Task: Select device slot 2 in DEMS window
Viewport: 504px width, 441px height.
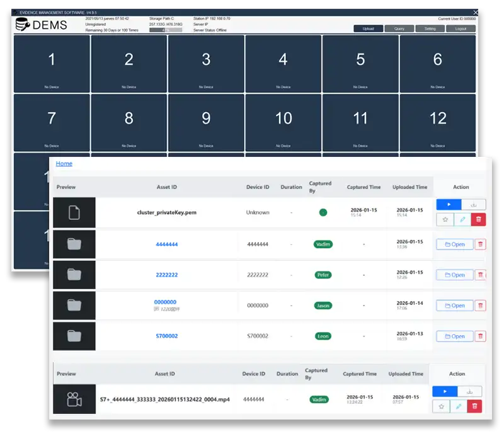Action: [x=129, y=64]
